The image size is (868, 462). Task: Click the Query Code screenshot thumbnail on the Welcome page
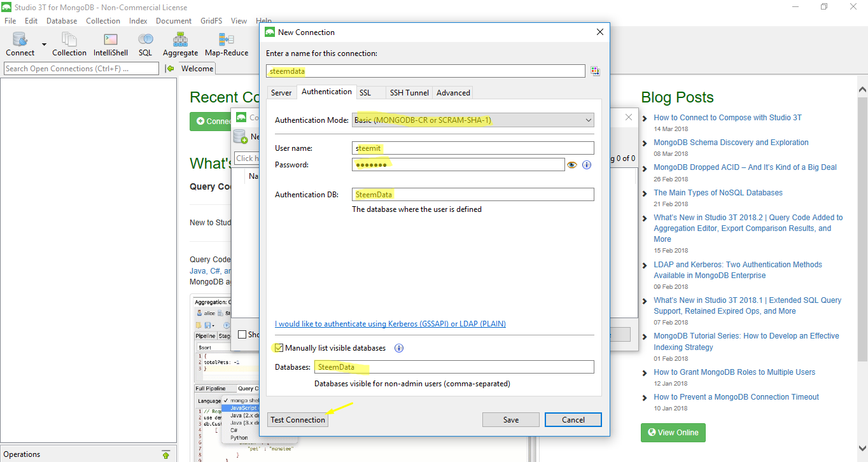tap(225, 378)
